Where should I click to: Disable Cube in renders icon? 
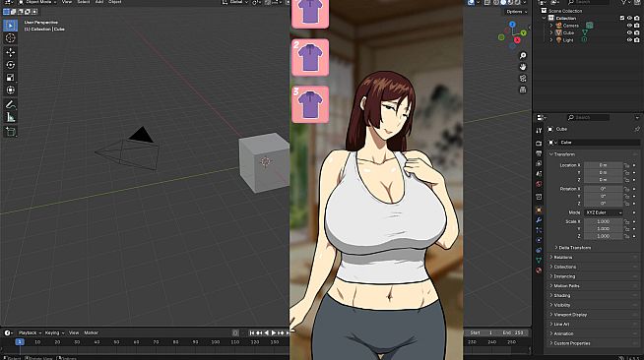[x=636, y=32]
